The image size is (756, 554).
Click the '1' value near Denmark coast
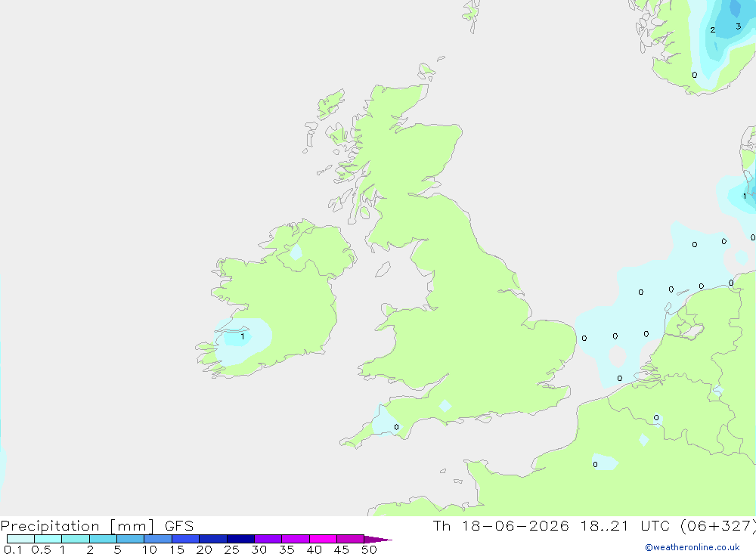[x=745, y=197]
